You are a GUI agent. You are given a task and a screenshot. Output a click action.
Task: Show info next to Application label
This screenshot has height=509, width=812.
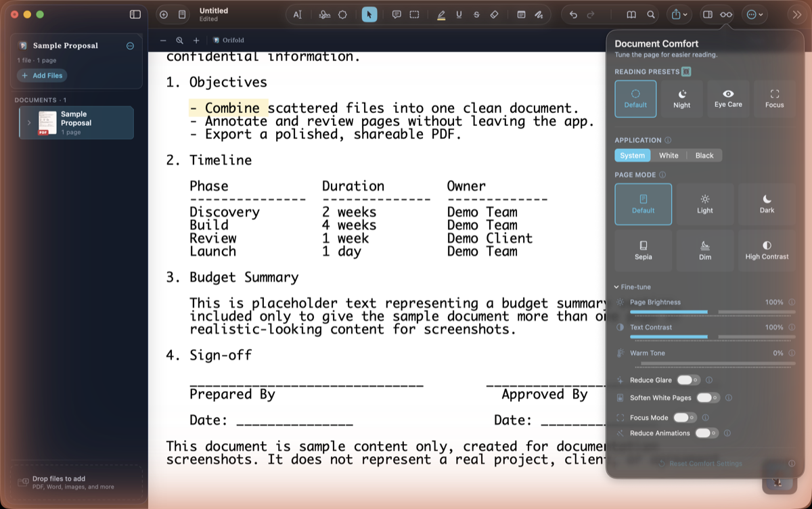(x=668, y=140)
